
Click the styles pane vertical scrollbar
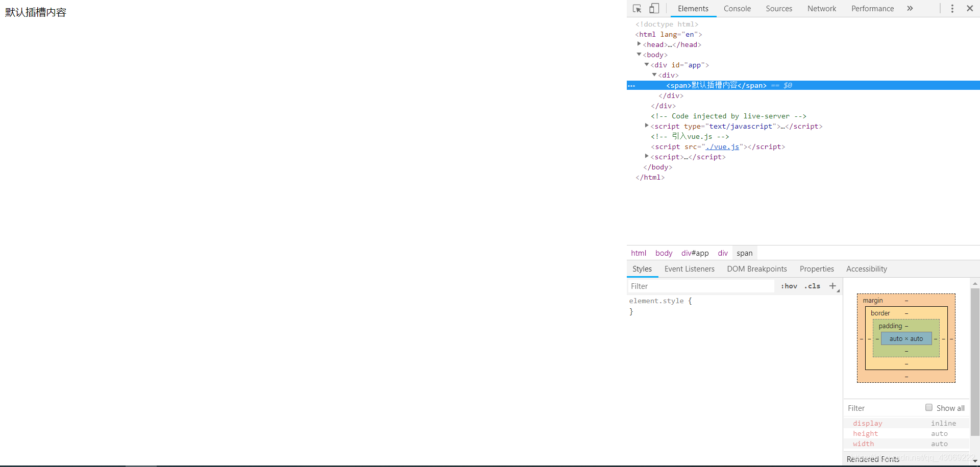point(975,361)
